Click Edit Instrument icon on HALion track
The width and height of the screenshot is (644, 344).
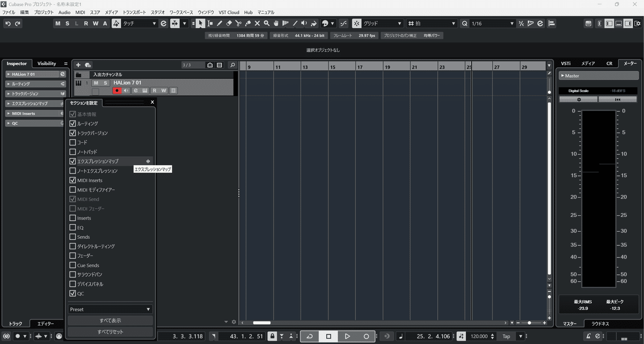point(145,91)
